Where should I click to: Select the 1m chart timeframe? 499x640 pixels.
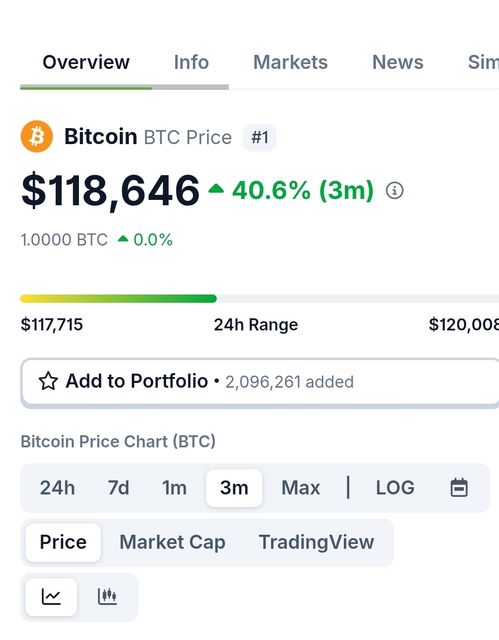[174, 488]
